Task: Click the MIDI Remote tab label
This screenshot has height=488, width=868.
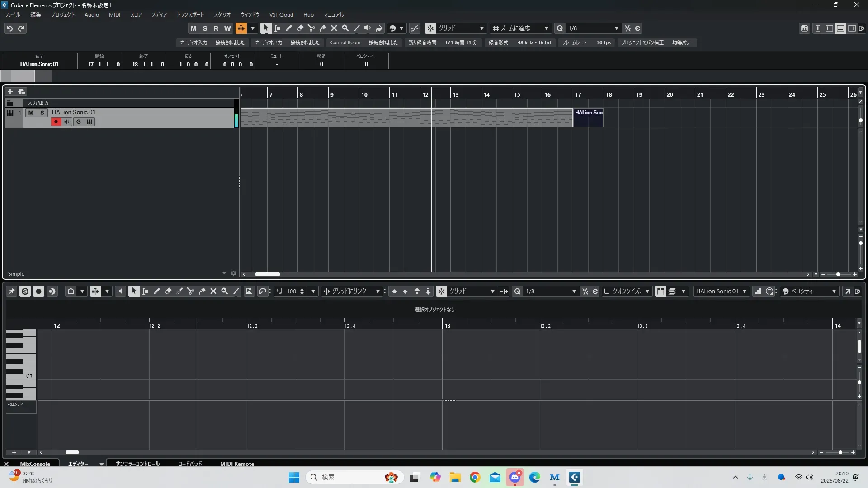Action: [x=237, y=464]
